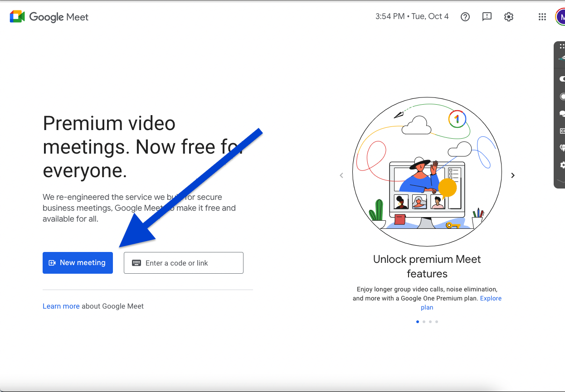The image size is (565, 392).
Task: Open the Report a problem feedback icon
Action: [x=487, y=17]
